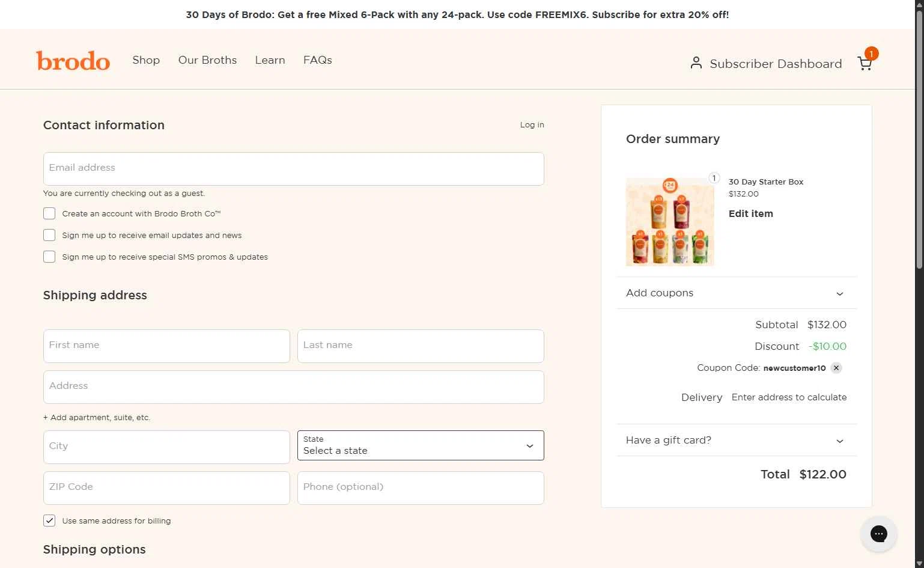Open the shopping cart icon

tap(865, 64)
